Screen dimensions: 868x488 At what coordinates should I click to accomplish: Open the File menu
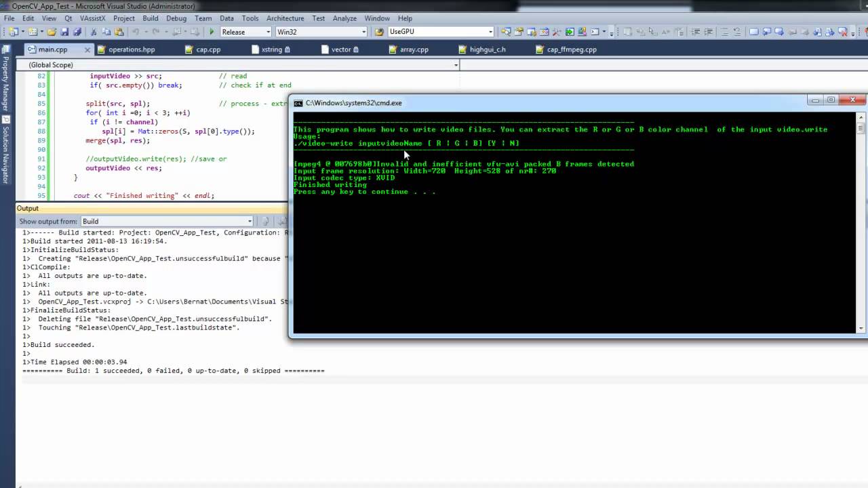click(9, 18)
